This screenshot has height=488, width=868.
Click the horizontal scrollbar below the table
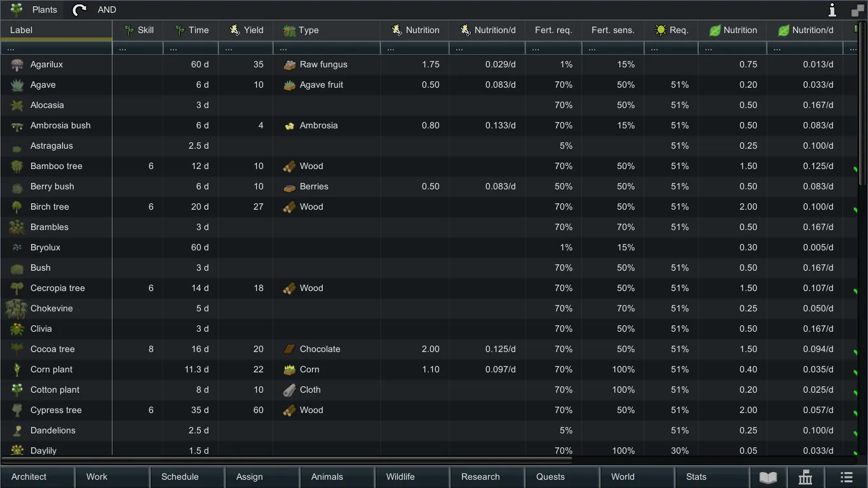[286, 458]
